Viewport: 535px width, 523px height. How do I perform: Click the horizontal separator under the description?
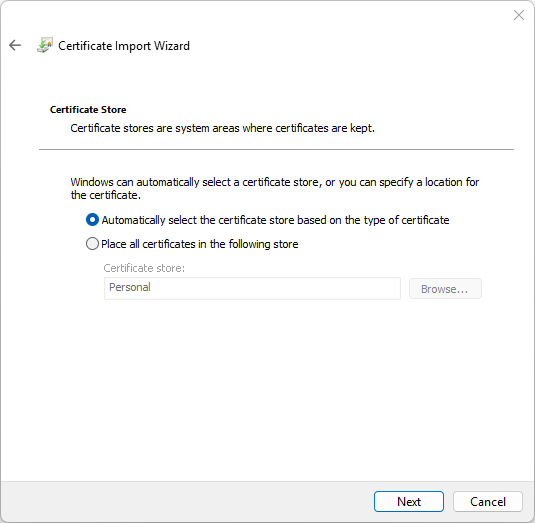276,149
